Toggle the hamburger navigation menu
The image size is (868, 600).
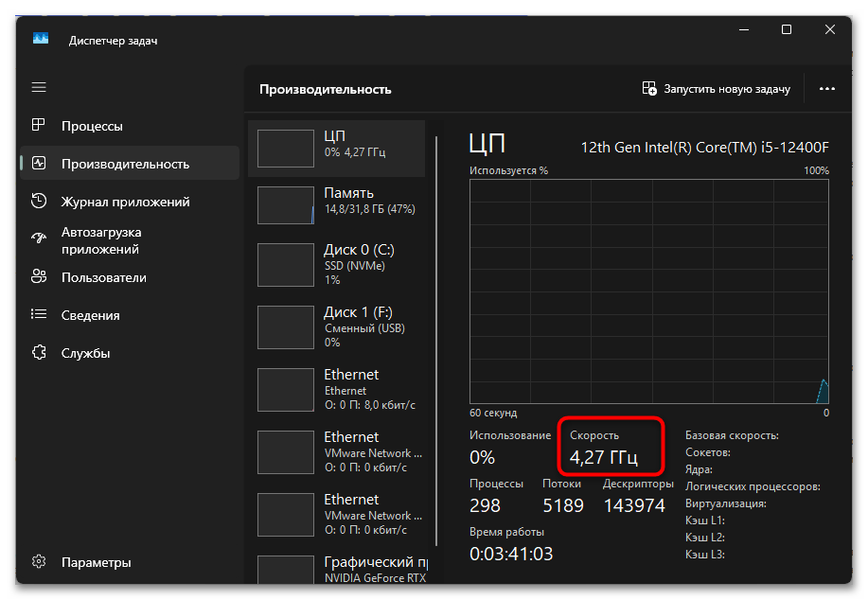[39, 87]
